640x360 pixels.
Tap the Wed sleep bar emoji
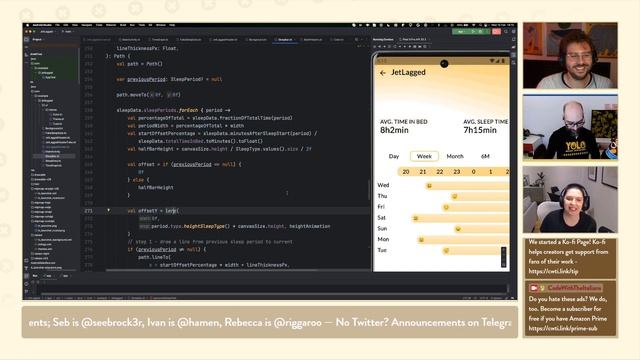tap(429, 186)
